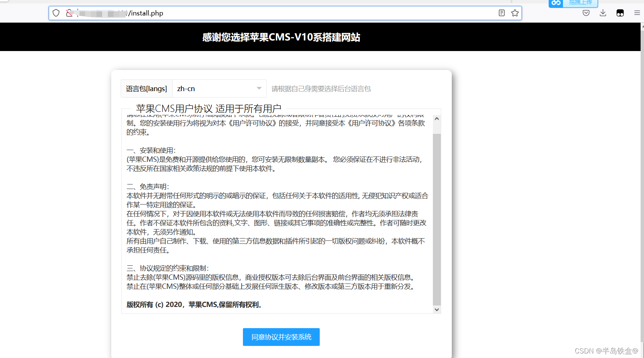This screenshot has height=358, width=644.
Task: Click the dropdown arrow beside zh-cn
Action: click(259, 88)
